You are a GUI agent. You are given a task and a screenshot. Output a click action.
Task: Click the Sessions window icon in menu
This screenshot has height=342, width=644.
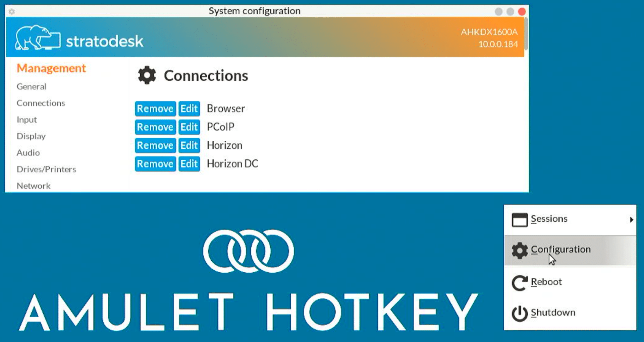click(x=520, y=220)
